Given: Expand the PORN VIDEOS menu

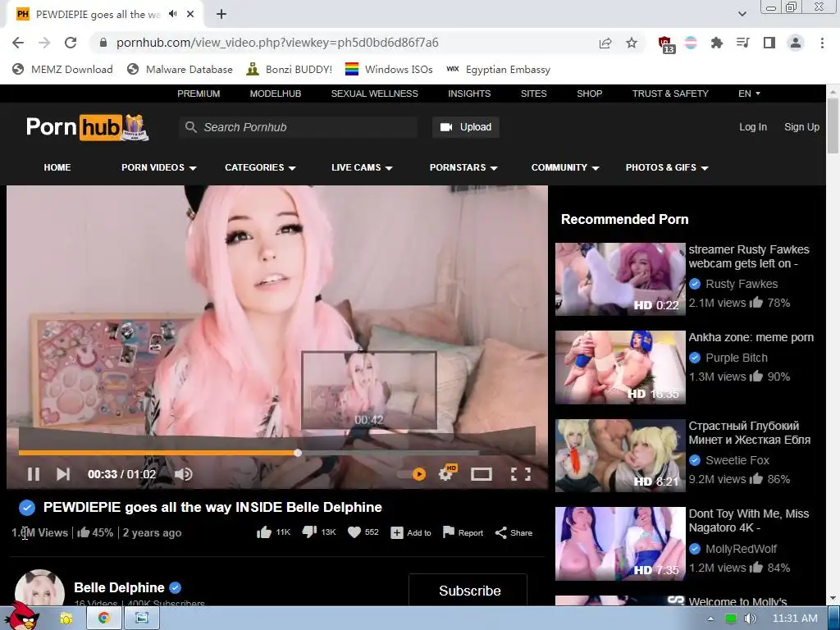Looking at the screenshot, I should [158, 167].
